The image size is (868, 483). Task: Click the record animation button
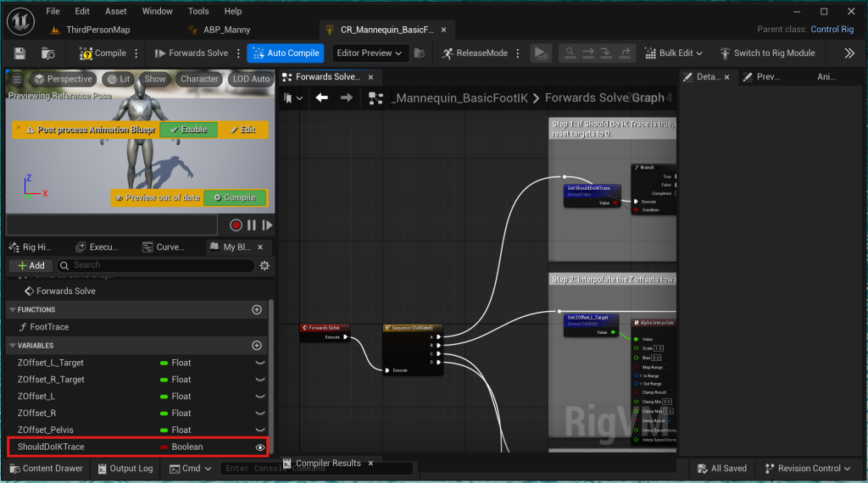coord(236,225)
